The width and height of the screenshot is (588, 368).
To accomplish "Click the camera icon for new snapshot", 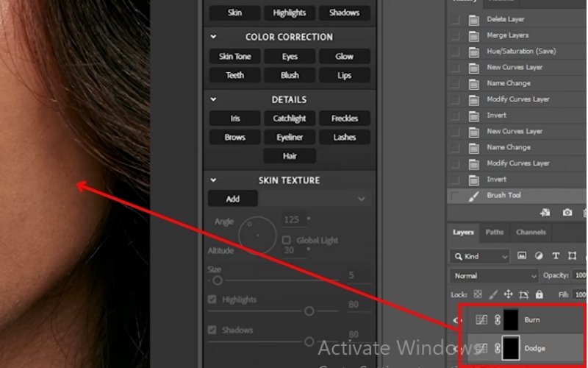I will (567, 213).
